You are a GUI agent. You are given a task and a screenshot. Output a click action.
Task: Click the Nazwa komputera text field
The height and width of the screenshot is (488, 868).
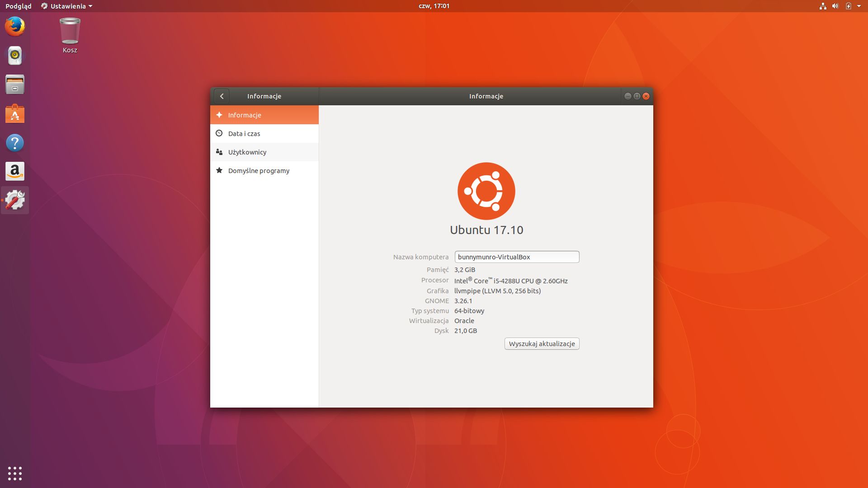pyautogui.click(x=517, y=257)
